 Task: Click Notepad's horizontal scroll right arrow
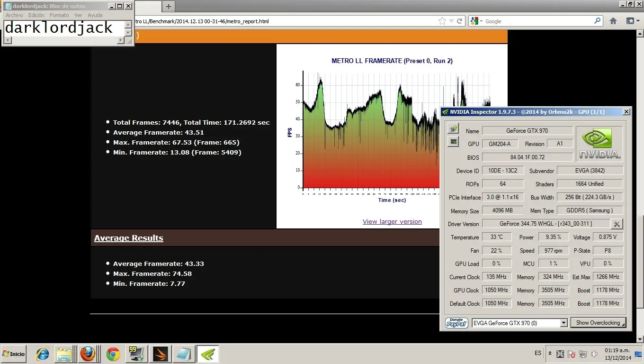(120, 40)
